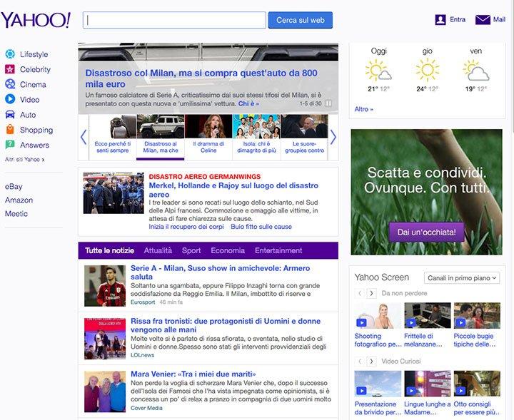Click the Cover Media source label
Screen dimensions: 514x420
[x=146, y=408]
